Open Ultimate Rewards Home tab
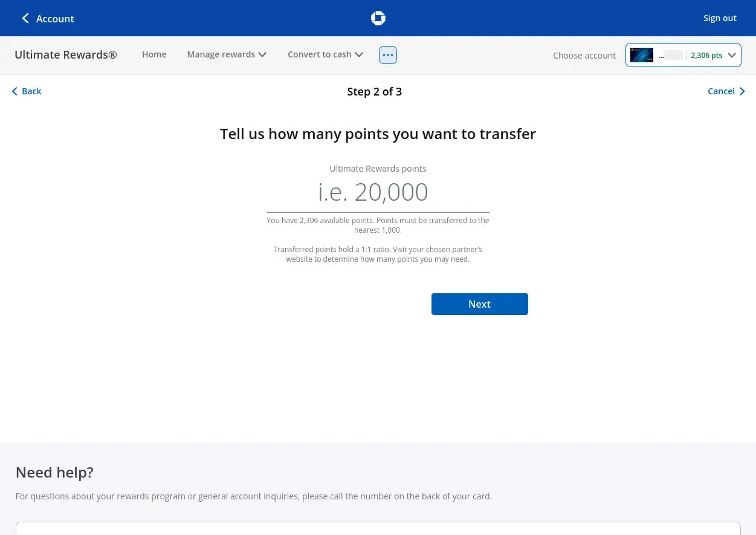This screenshot has height=535, width=756. click(154, 54)
